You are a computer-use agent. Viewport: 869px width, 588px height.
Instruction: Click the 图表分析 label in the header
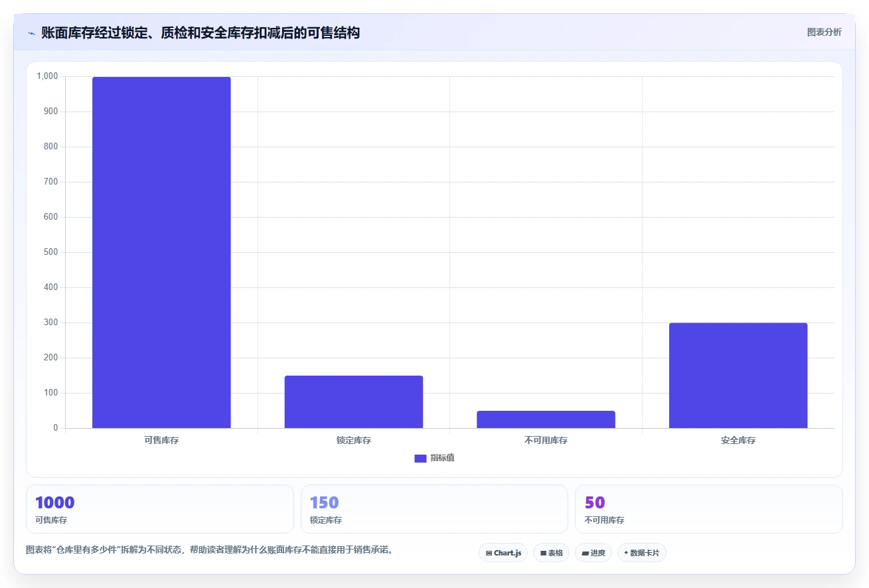coord(824,32)
